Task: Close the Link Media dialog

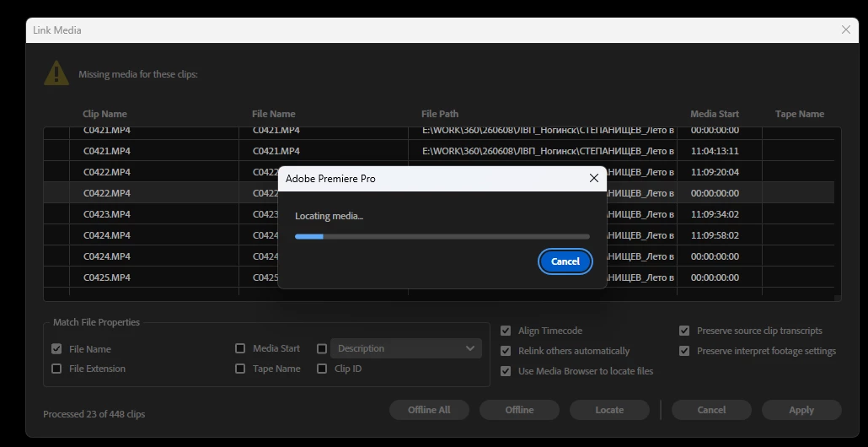Action: [845, 30]
